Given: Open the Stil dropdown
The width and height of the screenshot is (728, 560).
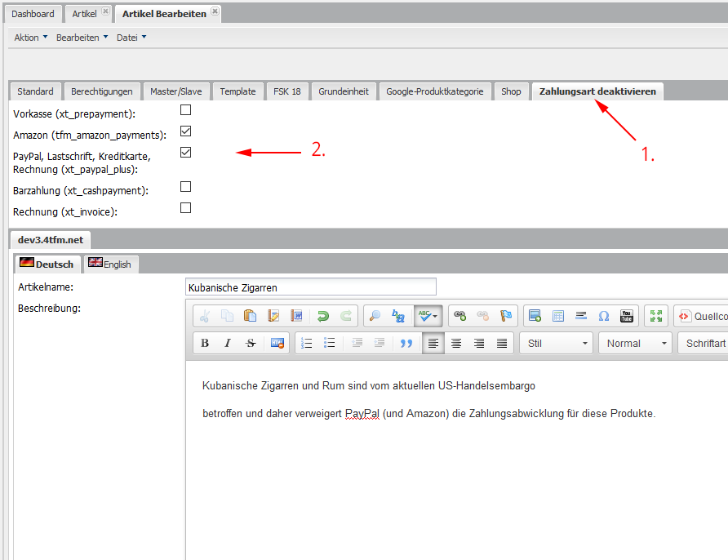Looking at the screenshot, I should coord(556,344).
